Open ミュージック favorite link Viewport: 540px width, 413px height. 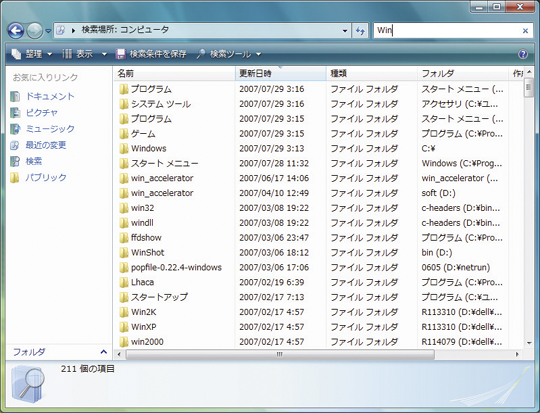[x=50, y=128]
